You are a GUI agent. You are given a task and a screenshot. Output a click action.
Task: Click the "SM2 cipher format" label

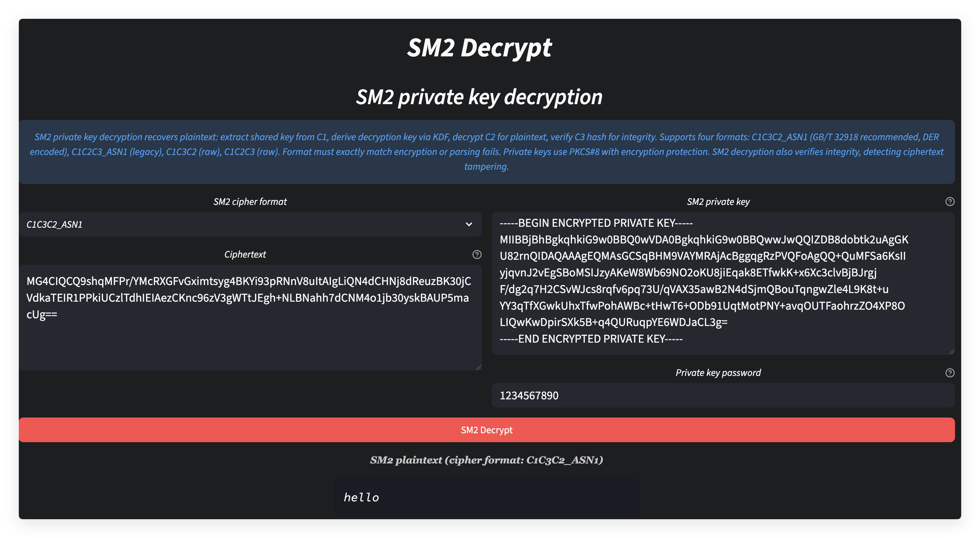pyautogui.click(x=250, y=202)
